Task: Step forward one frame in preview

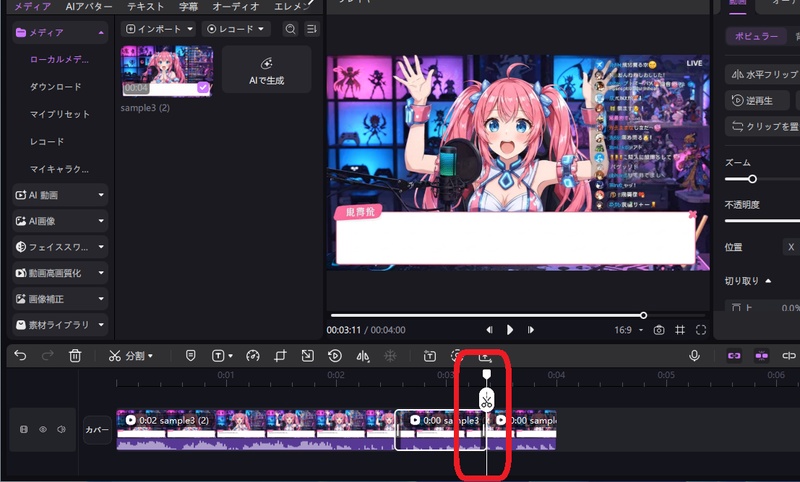Action: (x=531, y=330)
